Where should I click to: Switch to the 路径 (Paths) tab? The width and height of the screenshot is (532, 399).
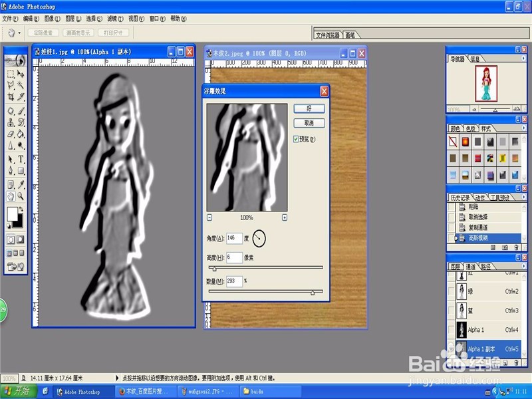485,267
